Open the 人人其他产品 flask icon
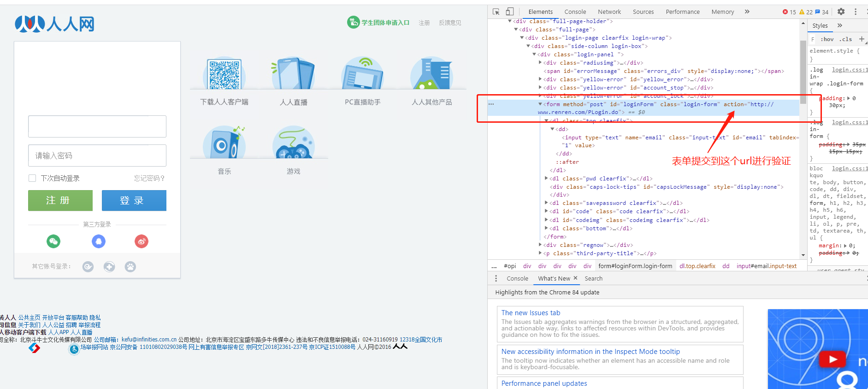Viewport: 868px width, 389px height. 432,74
